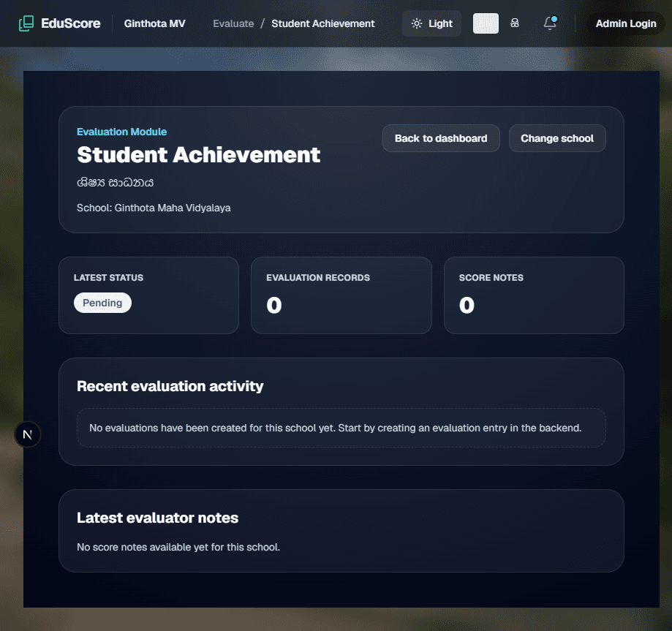The width and height of the screenshot is (672, 631).
Task: Select the highlighted white language option
Action: 486,23
